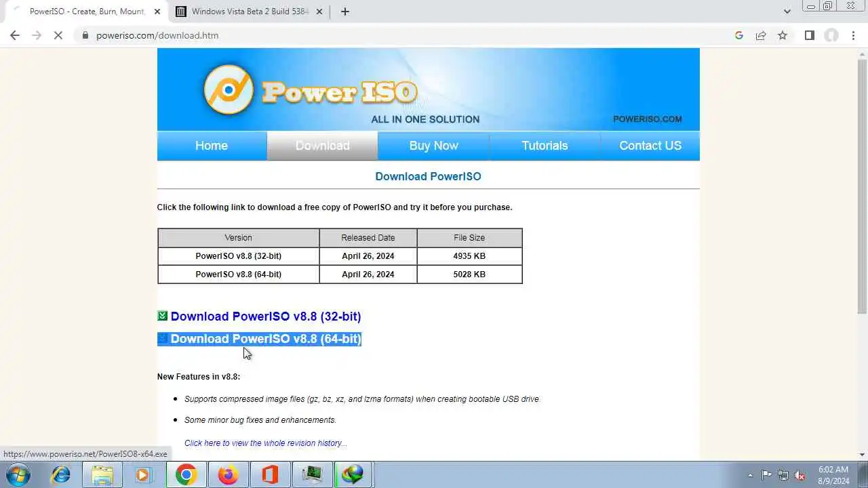Click the network tray icon
Viewport: 868px width, 488px height.
click(x=783, y=475)
